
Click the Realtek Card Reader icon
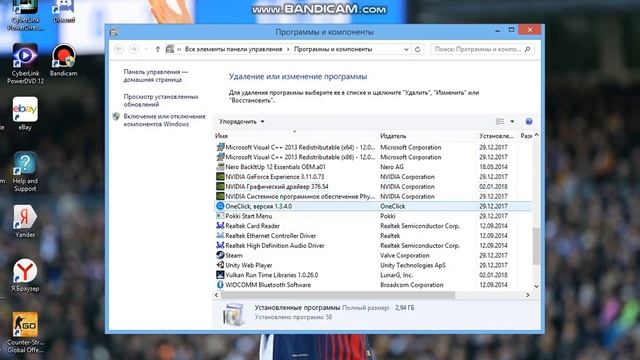(220, 226)
